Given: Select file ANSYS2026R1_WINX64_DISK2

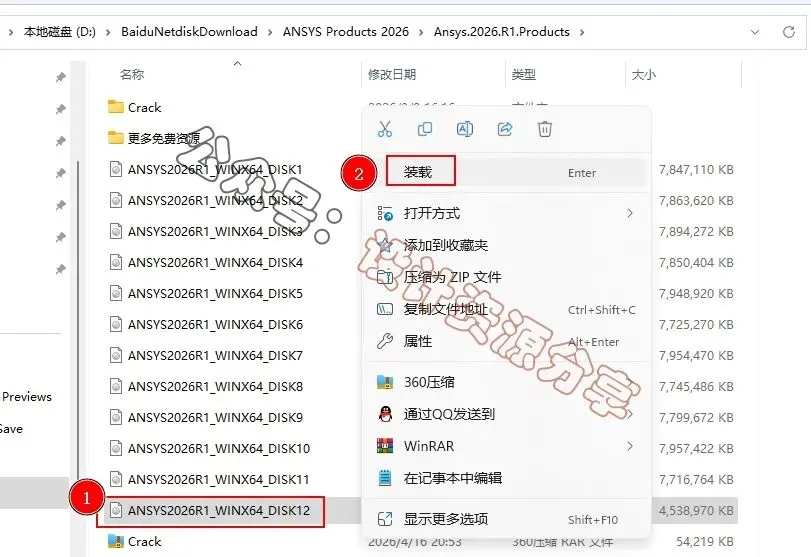Looking at the screenshot, I should [x=215, y=201].
